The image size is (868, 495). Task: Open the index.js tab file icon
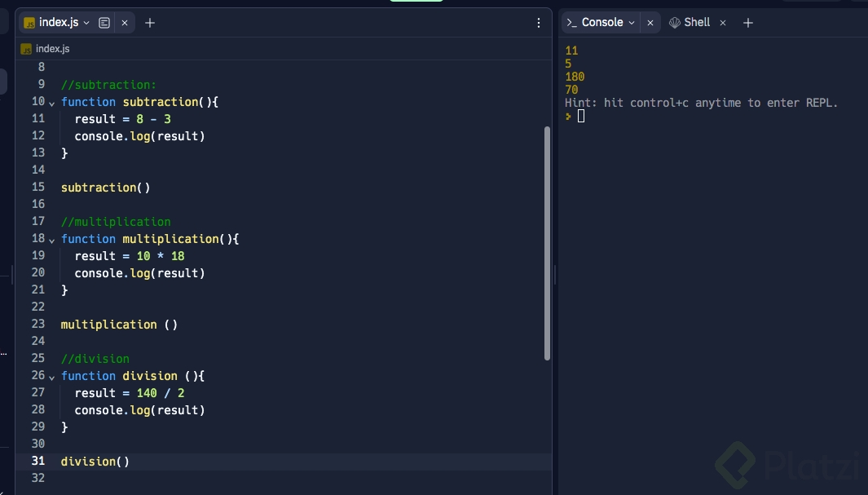(29, 23)
